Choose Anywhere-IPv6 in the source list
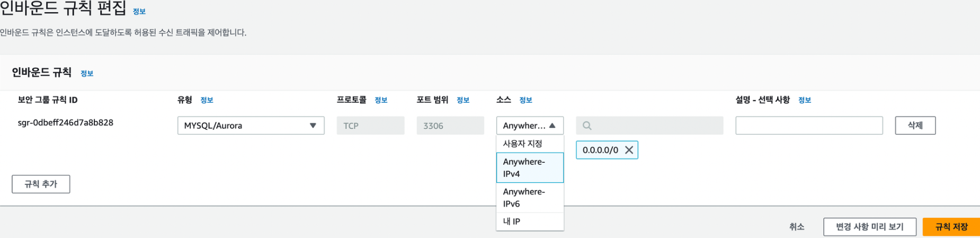Screen dimensions: 980x238 click(530, 198)
